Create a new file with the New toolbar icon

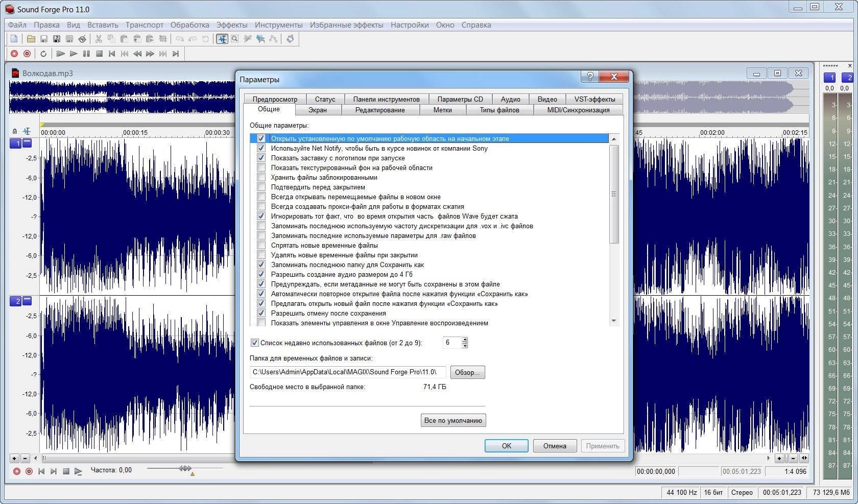point(14,39)
